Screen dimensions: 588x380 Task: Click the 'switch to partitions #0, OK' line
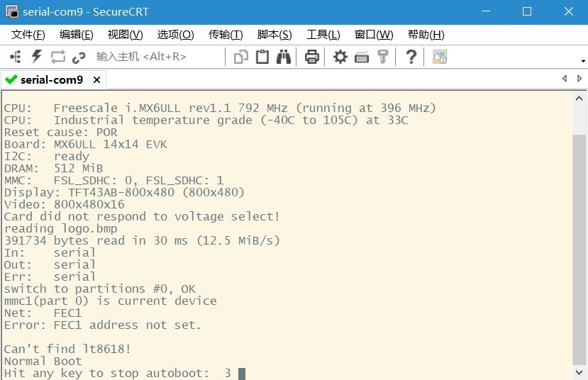99,289
